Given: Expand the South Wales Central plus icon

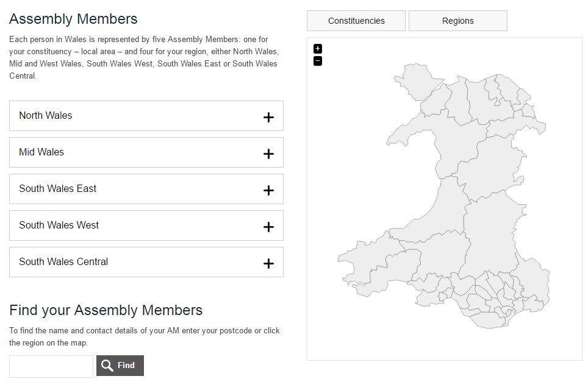Looking at the screenshot, I should (x=268, y=263).
